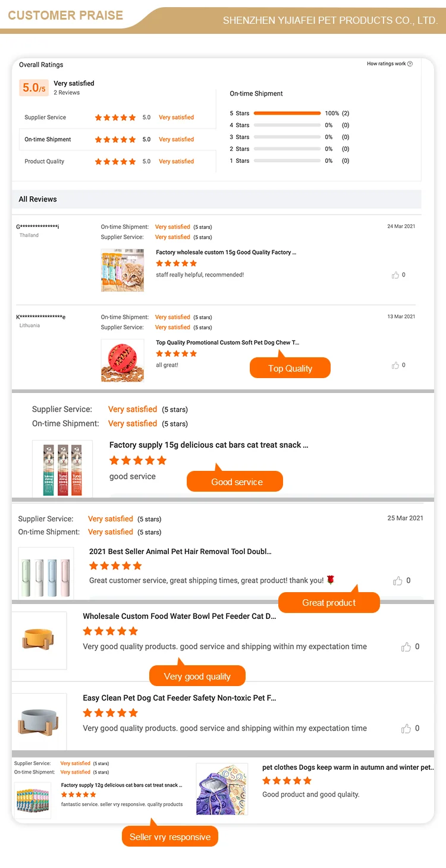
Task: Thumbs-up the Easy Clean Pet Feeder review
Action: 406,728
